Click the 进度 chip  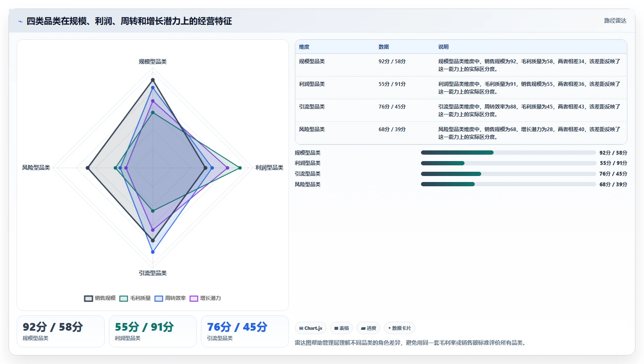point(368,328)
